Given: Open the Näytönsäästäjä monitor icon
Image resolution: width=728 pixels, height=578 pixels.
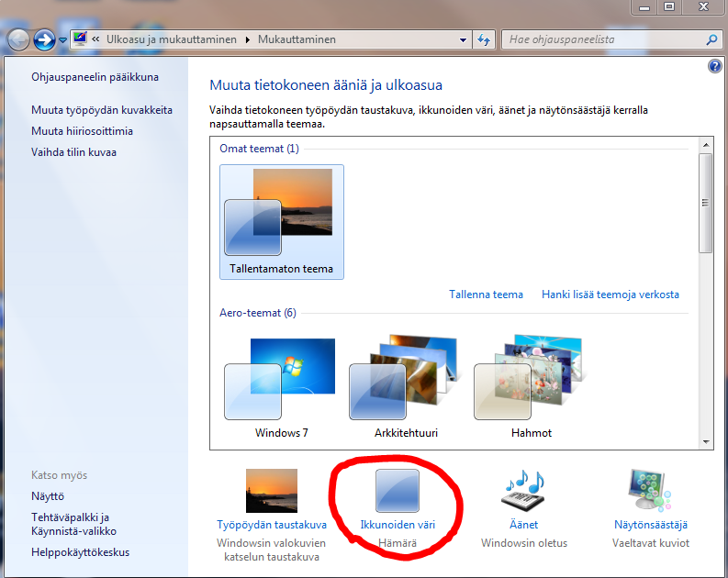Looking at the screenshot, I should (650, 489).
